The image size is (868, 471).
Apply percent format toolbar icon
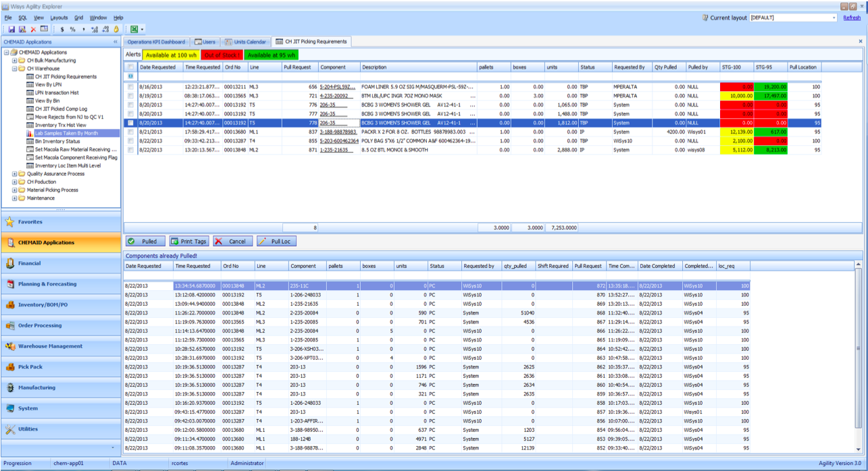[72, 29]
